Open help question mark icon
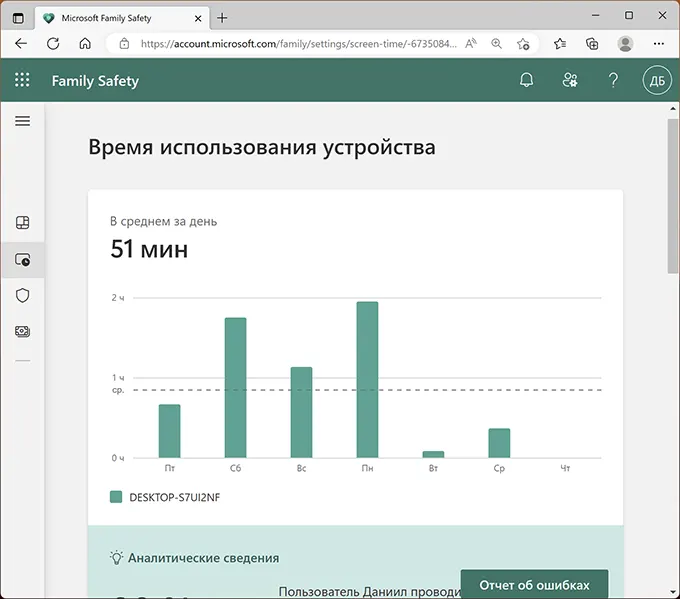The height and width of the screenshot is (599, 680). 613,80
